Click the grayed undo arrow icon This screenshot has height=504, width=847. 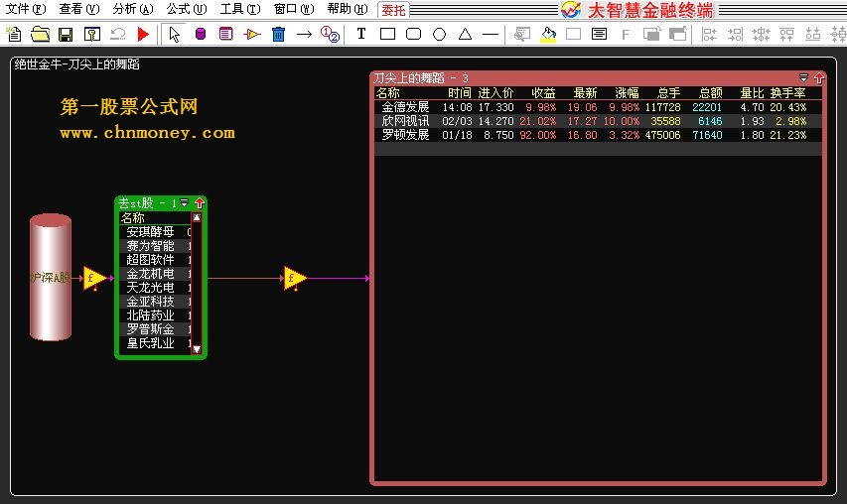pos(118,35)
